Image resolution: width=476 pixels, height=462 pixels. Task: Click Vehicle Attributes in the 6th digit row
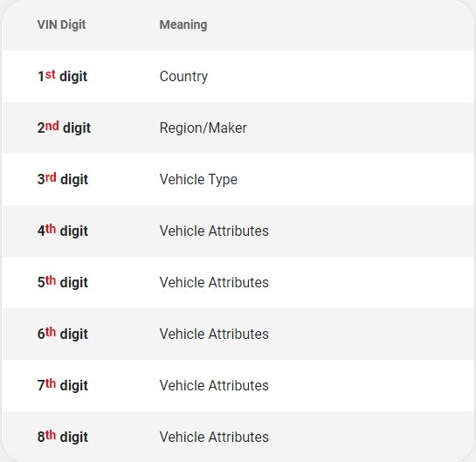point(214,334)
